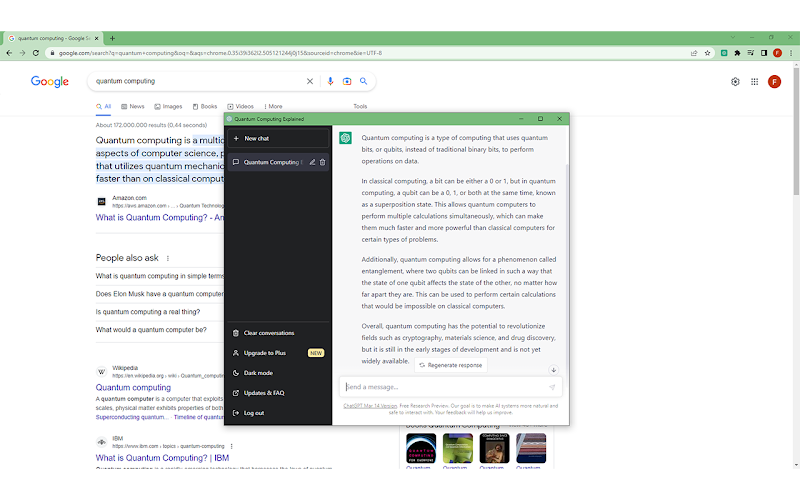Click the search by image camera icon
This screenshot has width=800, height=500.
tap(347, 81)
